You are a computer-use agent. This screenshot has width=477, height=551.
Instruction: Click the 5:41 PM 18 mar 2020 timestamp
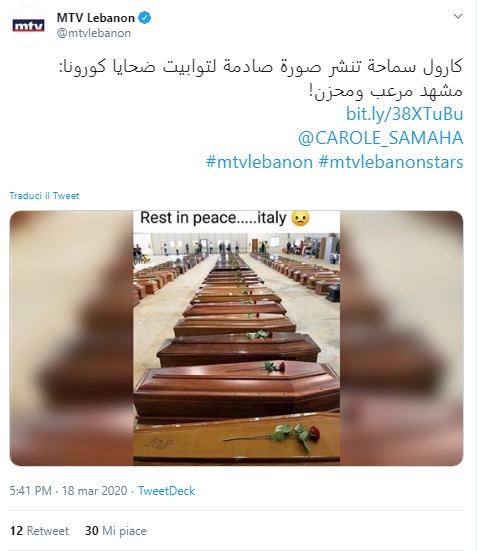pos(68,491)
